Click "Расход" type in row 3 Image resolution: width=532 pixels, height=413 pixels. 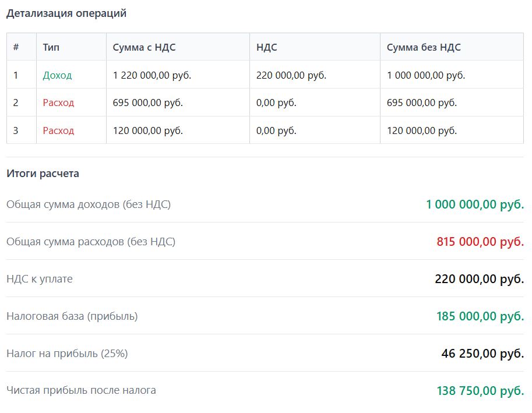coord(58,130)
